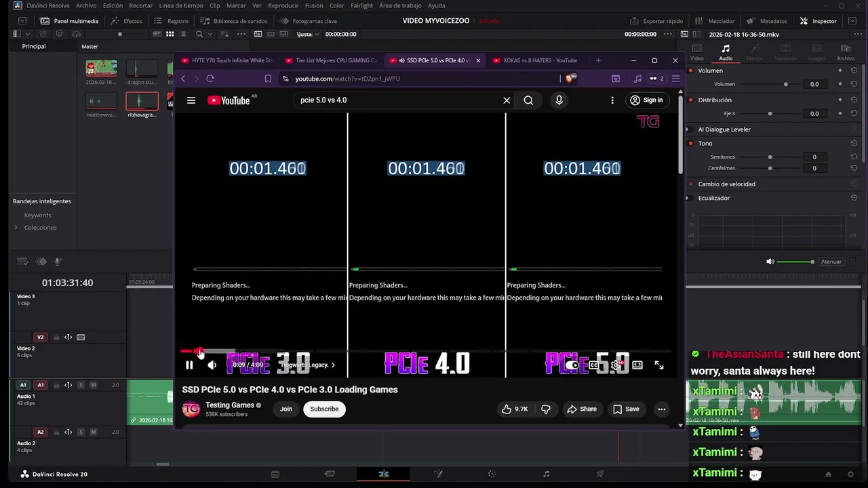Screen dimensions: 868x488
Task: Mute the YouTube player volume
Action: click(212, 365)
